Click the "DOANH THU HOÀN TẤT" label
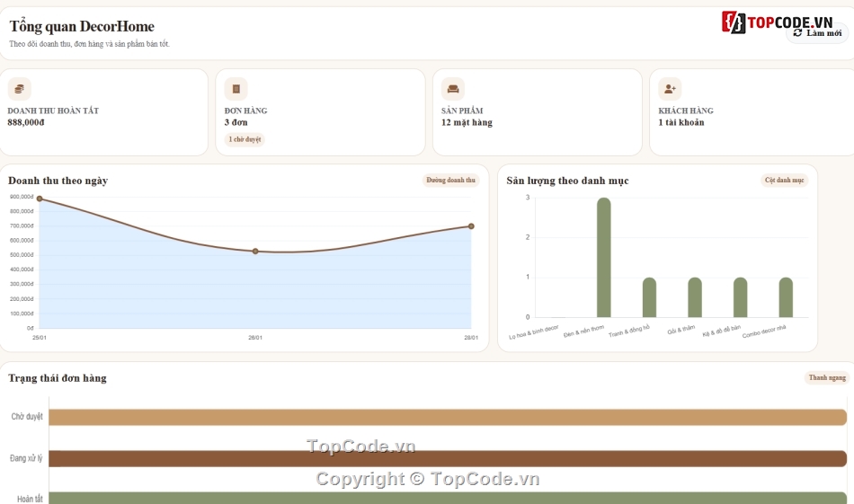Viewport: 854px width, 504px height. click(x=53, y=111)
